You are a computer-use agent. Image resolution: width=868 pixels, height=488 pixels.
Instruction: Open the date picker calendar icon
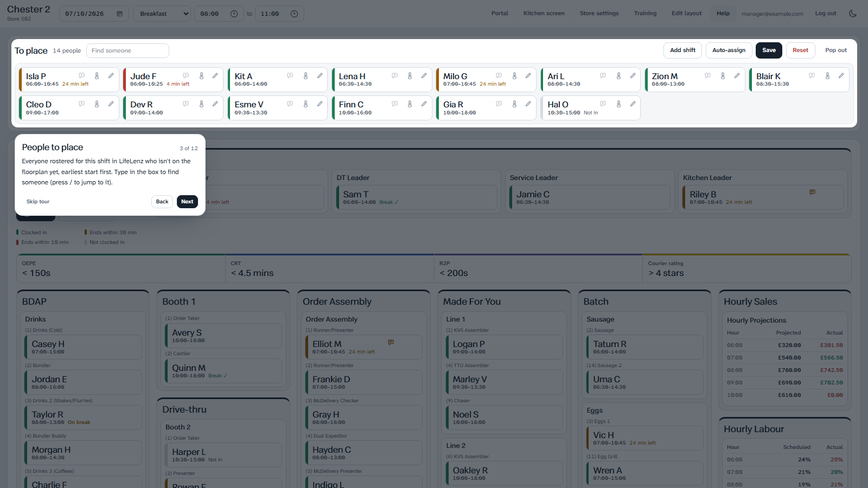pyautogui.click(x=119, y=14)
